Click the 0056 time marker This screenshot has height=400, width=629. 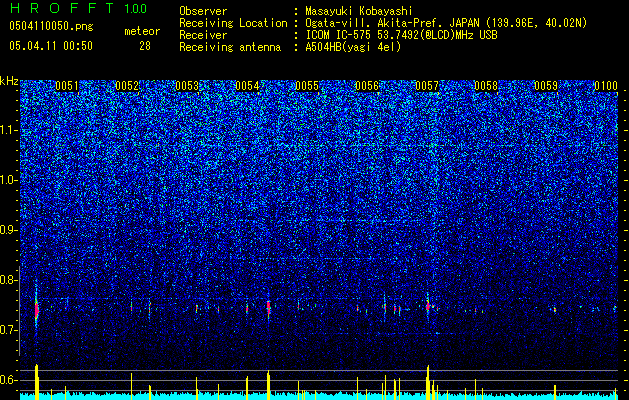click(367, 86)
